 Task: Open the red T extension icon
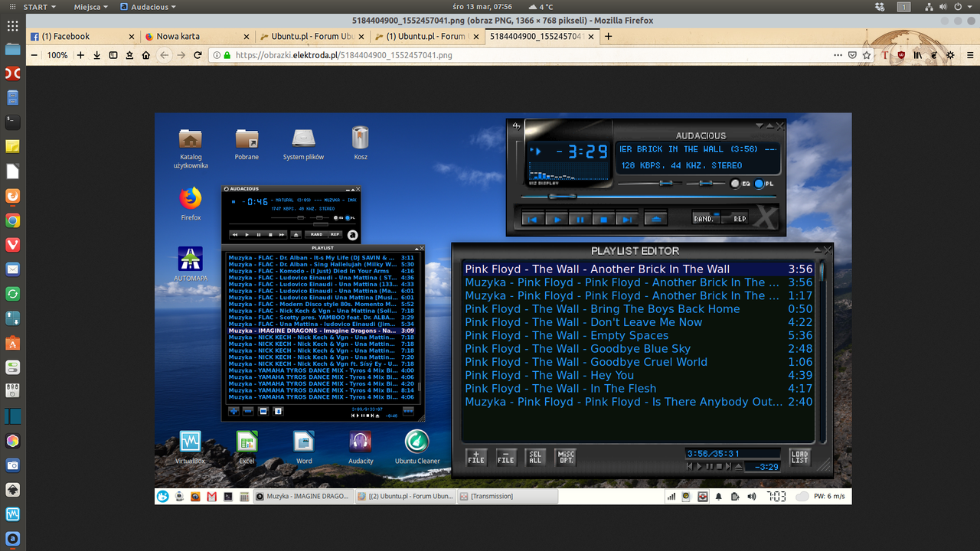886,55
